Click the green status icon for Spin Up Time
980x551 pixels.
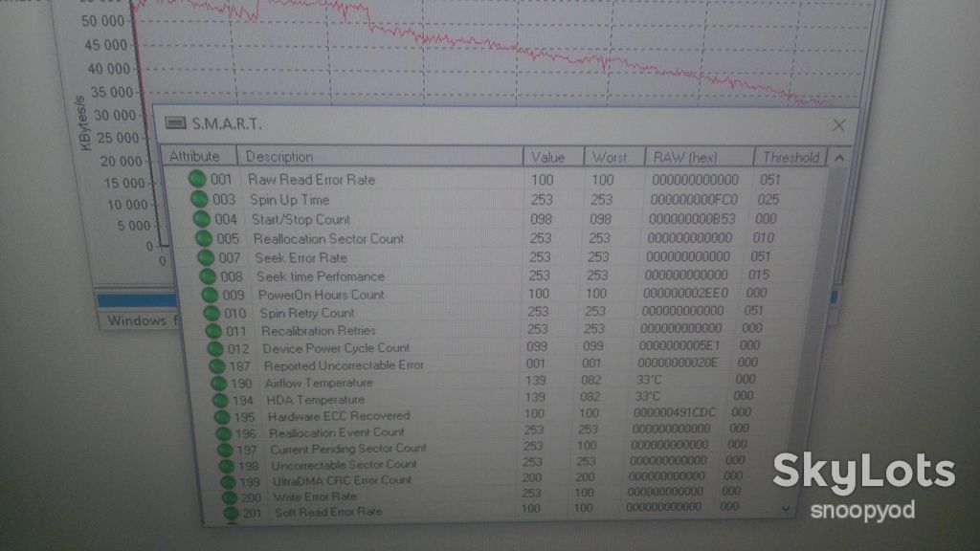tap(199, 199)
